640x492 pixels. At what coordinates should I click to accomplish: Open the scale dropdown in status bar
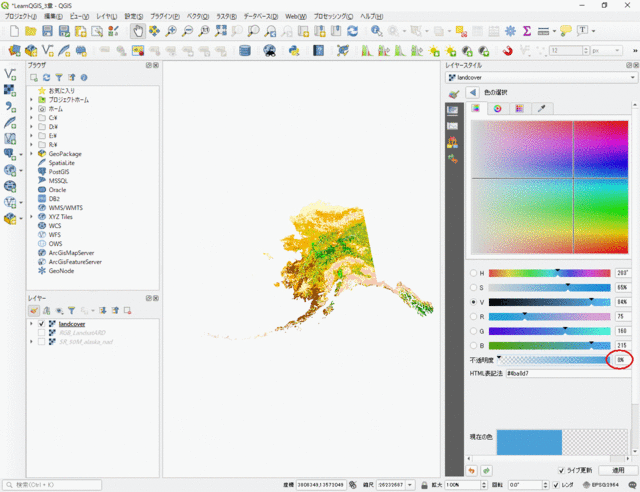410,485
